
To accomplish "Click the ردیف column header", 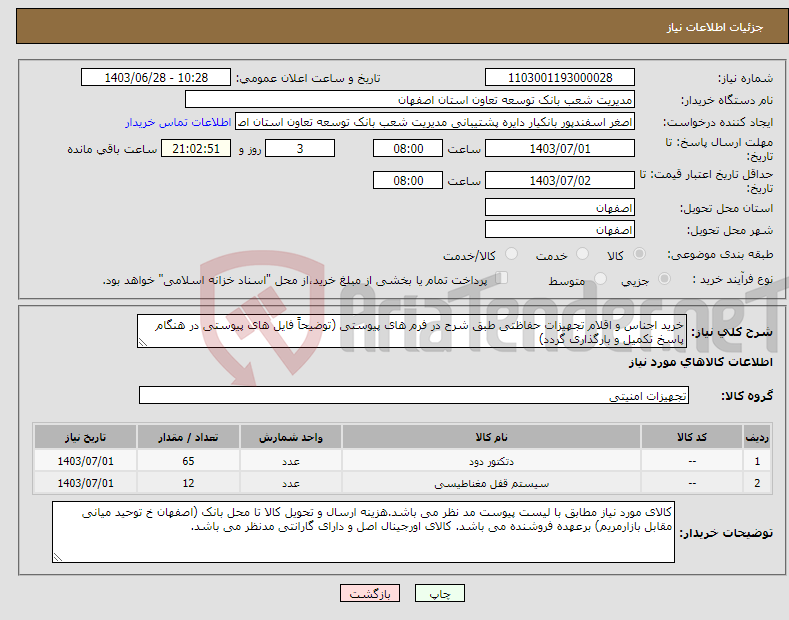I will pyautogui.click(x=757, y=437).
